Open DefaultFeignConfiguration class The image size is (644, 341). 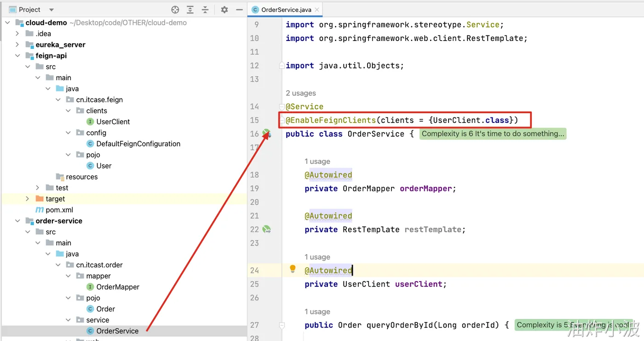click(138, 144)
